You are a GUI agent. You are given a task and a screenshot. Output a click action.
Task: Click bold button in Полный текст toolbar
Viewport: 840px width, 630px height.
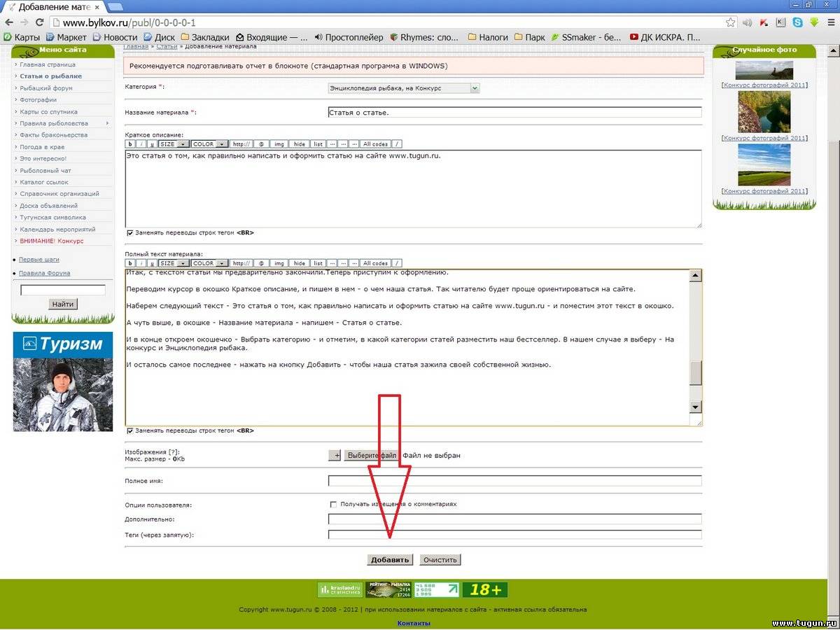point(130,263)
